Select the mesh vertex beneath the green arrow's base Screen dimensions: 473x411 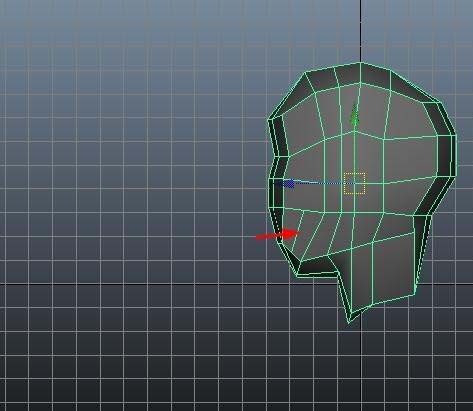point(354,131)
